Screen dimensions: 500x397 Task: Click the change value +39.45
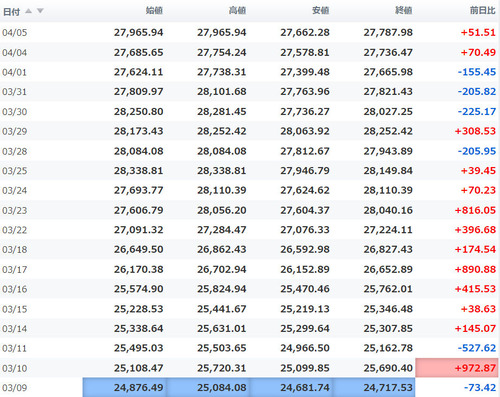(x=478, y=170)
